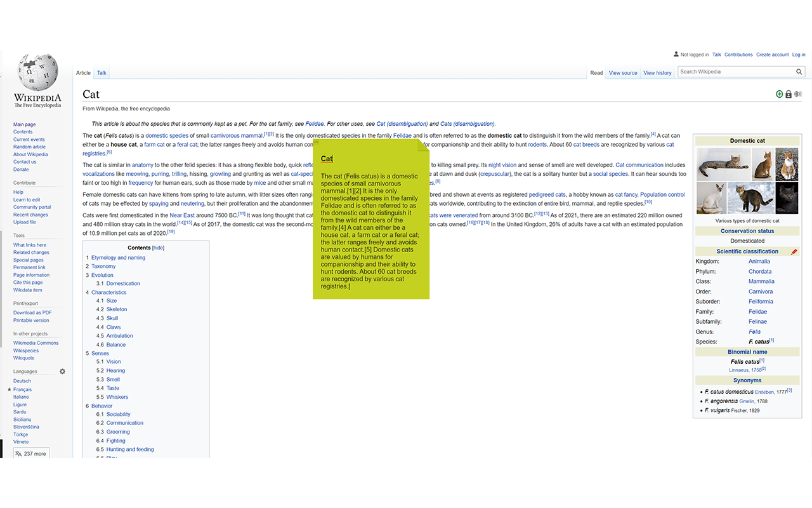Select Türkçe language link
The width and height of the screenshot is (812, 508).
[22, 434]
